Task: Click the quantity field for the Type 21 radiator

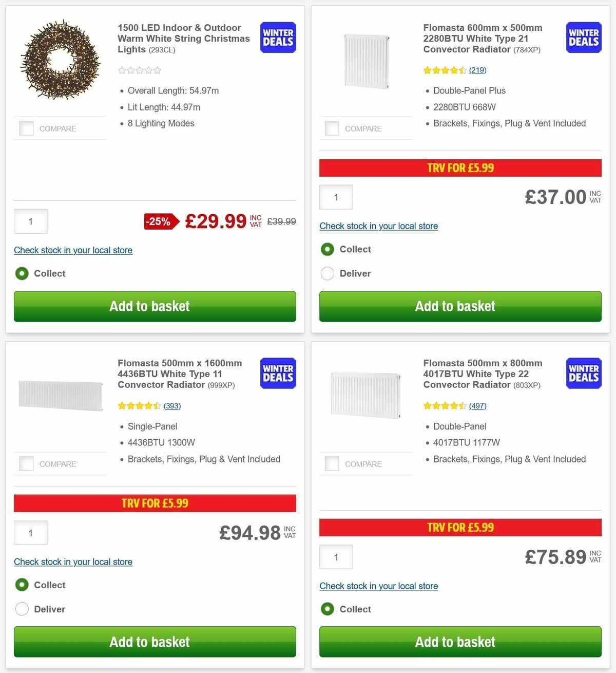Action: pos(336,197)
